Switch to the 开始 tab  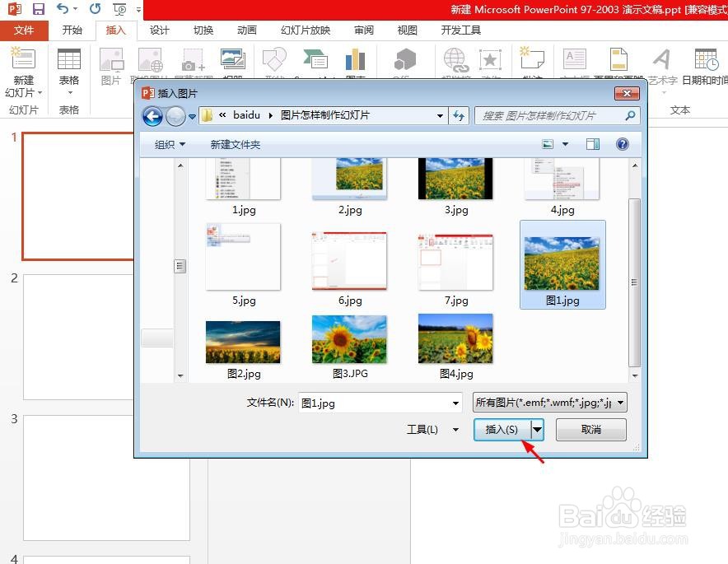(72, 30)
